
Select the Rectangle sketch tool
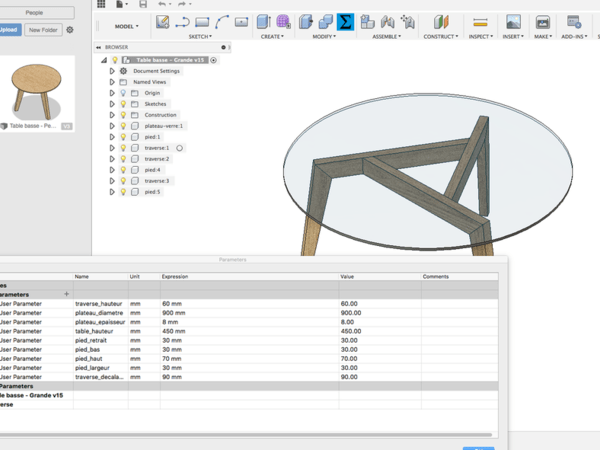(x=202, y=22)
